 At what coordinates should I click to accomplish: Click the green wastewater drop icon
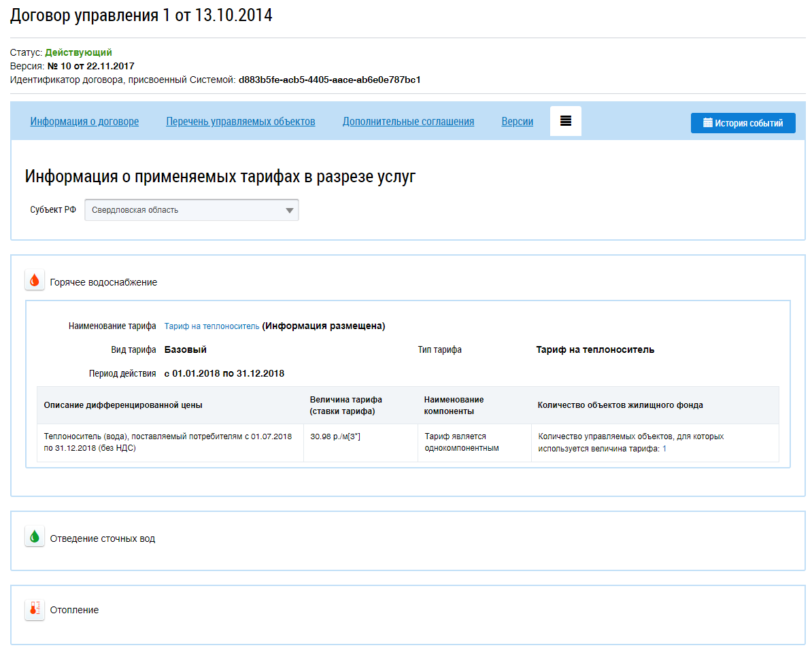[x=35, y=536]
